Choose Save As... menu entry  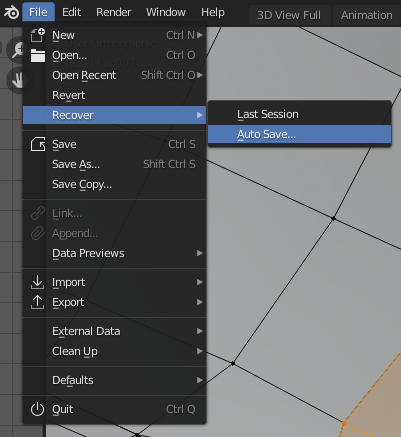pos(115,164)
